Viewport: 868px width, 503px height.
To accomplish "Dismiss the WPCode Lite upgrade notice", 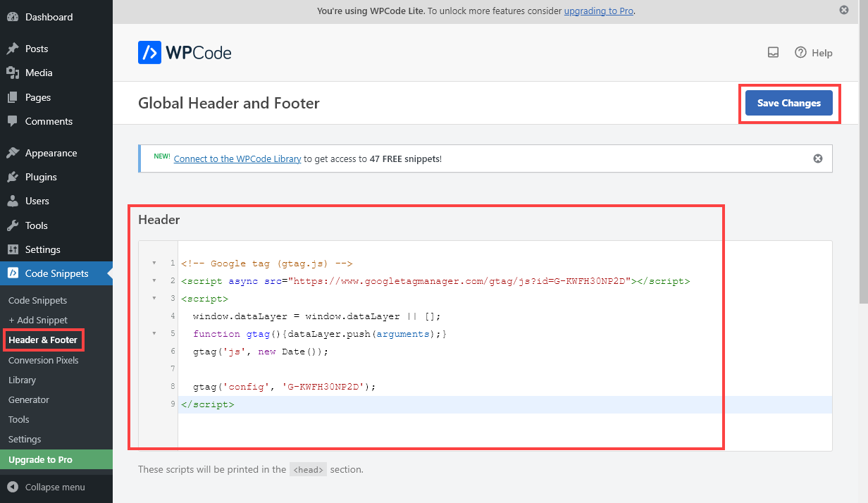I will click(x=843, y=10).
